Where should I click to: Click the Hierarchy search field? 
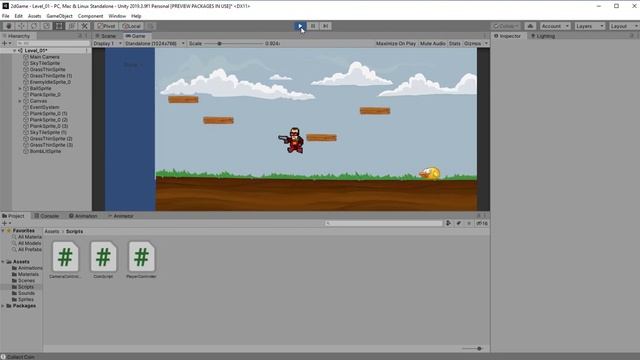[x=53, y=43]
